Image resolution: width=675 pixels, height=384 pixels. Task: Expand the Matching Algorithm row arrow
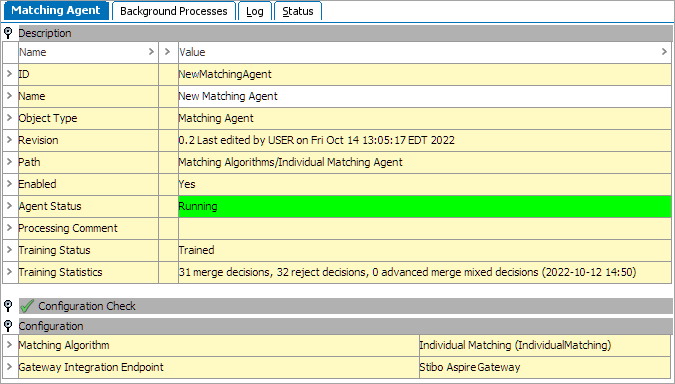click(x=9, y=344)
